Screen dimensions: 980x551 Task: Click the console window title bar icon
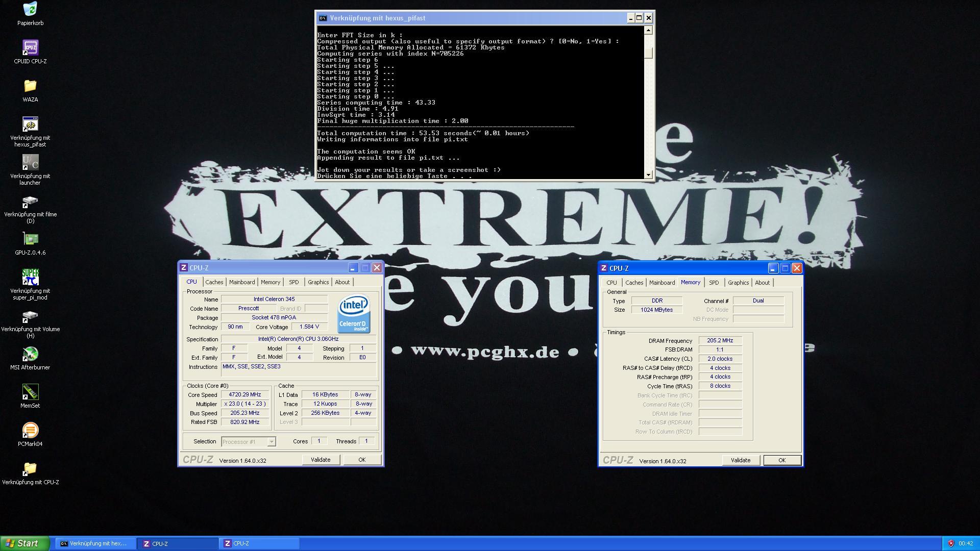(323, 18)
